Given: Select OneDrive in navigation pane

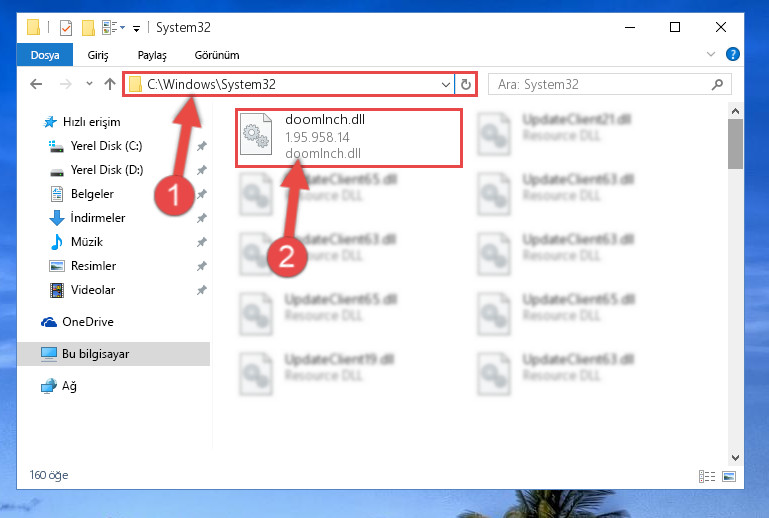Looking at the screenshot, I should click(x=77, y=322).
